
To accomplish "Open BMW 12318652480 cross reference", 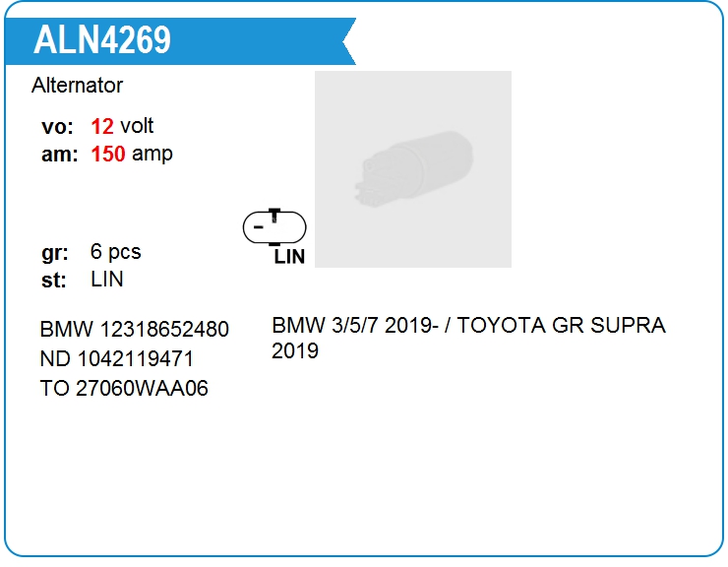I will click(x=134, y=329).
